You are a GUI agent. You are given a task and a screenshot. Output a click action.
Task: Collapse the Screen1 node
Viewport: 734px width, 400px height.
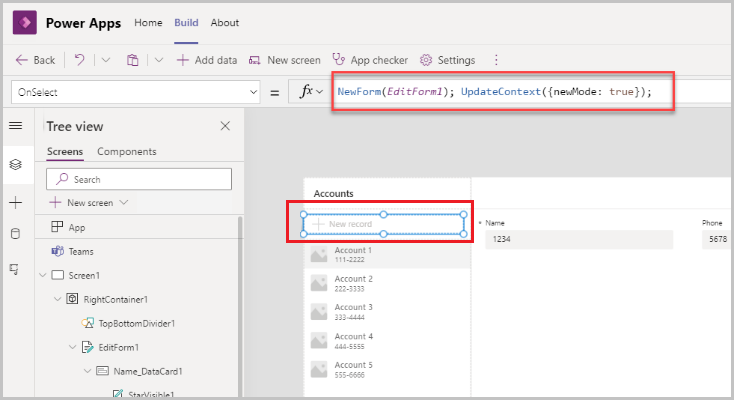point(43,275)
